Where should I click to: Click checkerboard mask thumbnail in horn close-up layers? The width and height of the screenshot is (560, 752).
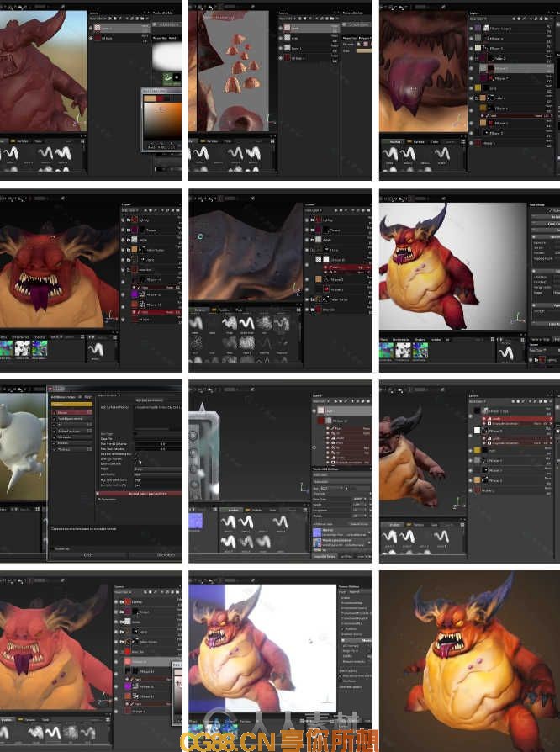click(318, 259)
